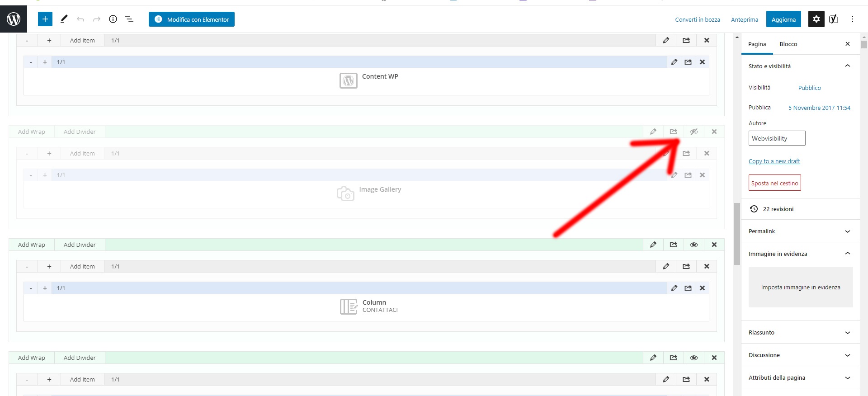Click Imposta immagine in evidenza area

click(x=801, y=287)
